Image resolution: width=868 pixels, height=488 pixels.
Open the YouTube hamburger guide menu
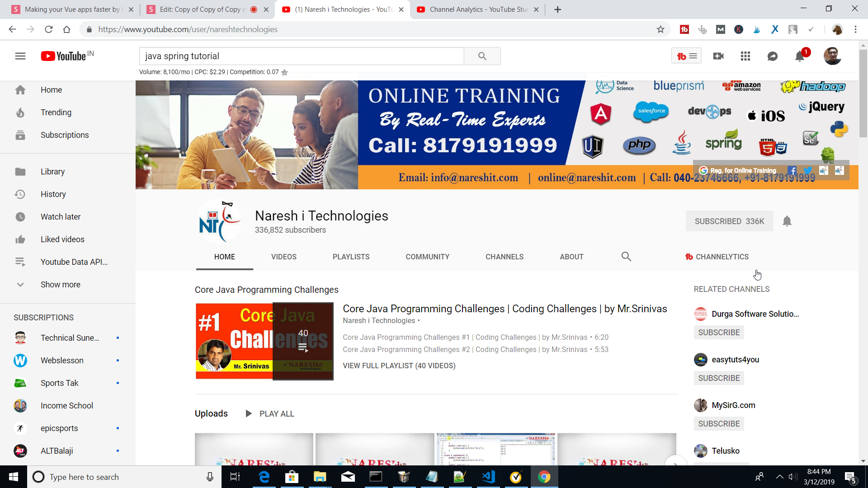coord(20,56)
